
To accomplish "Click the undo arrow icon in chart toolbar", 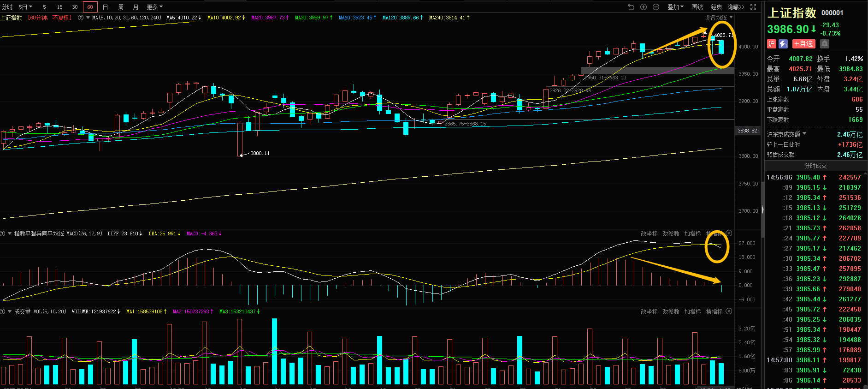I will [631, 7].
